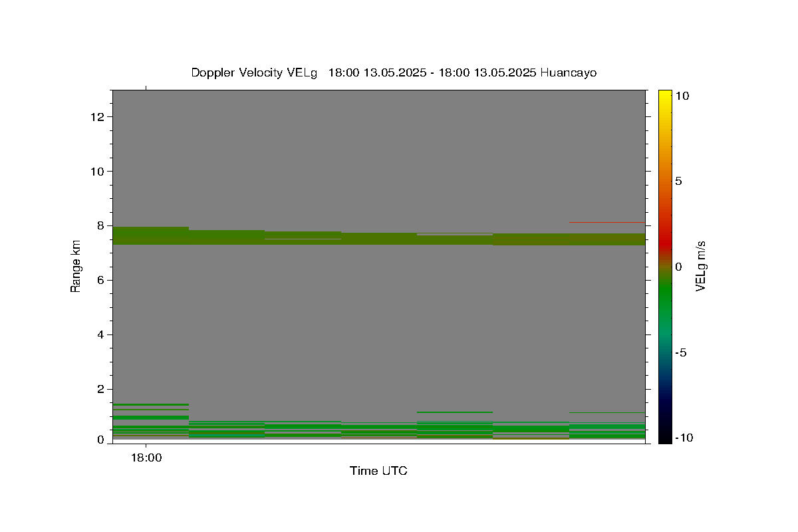Click the '18:00' time axis tick label
The height and width of the screenshot is (532, 798).
146,458
